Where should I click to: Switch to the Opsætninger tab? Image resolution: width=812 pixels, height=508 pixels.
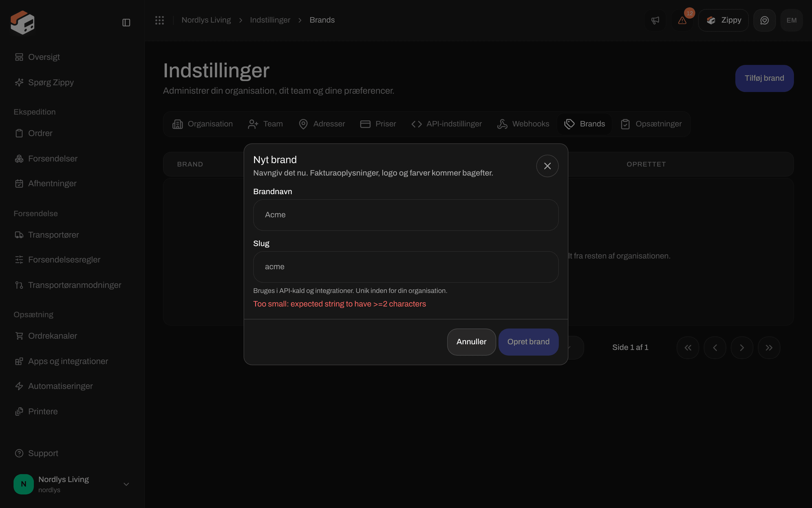651,124
